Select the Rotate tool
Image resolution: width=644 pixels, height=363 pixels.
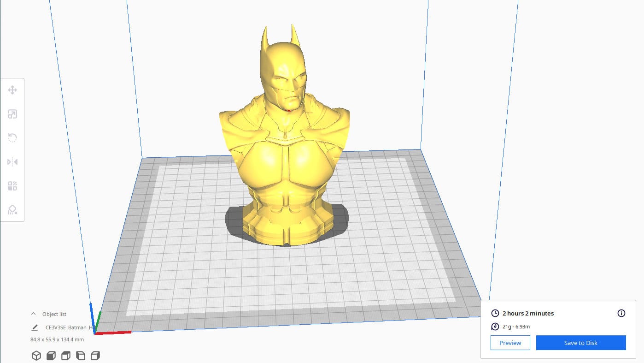12,138
